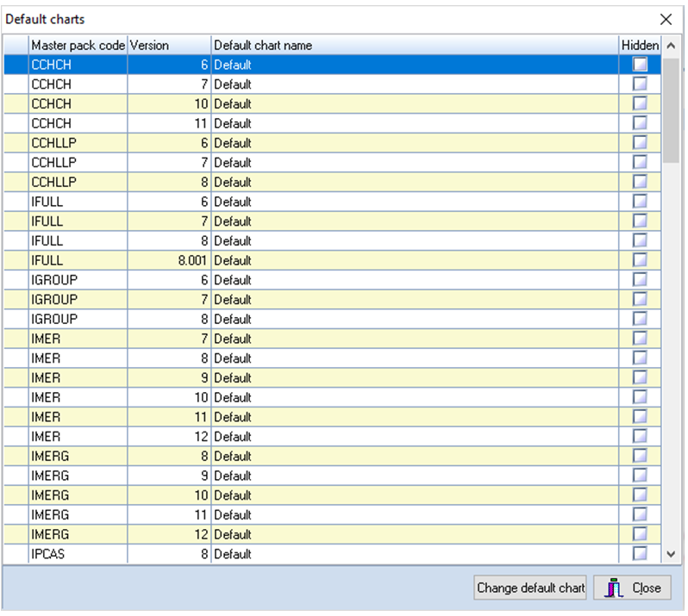Tick Hidden checkbox for CCHCH version 6
This screenshot has width=688, height=616.
(x=640, y=65)
